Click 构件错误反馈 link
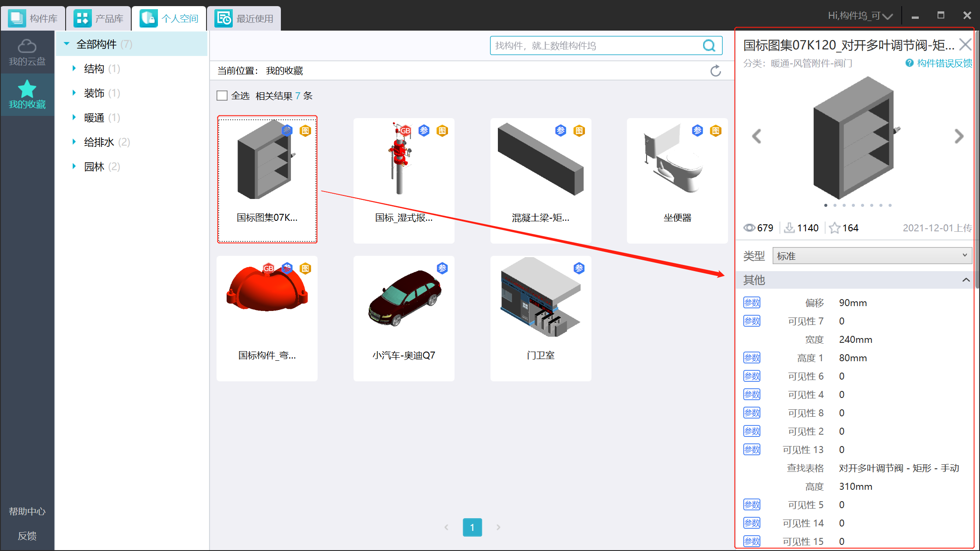The height and width of the screenshot is (551, 980). [944, 63]
